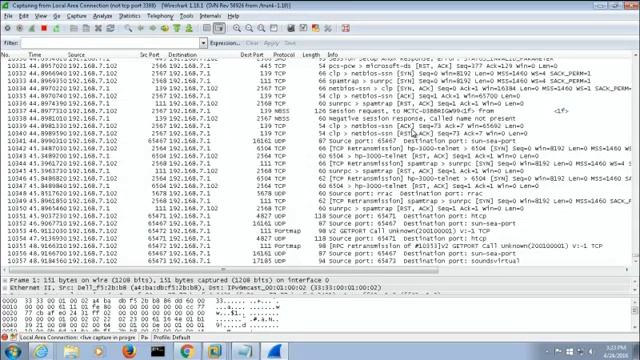Sort by the Protocol column header
This screenshot has width=640, height=360.
click(284, 55)
